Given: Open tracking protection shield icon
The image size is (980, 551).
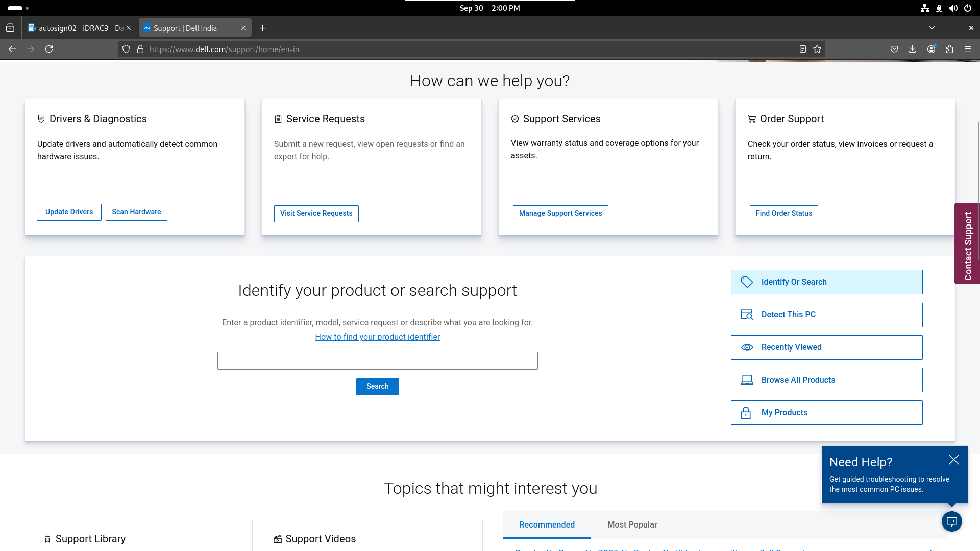Looking at the screenshot, I should [126, 49].
